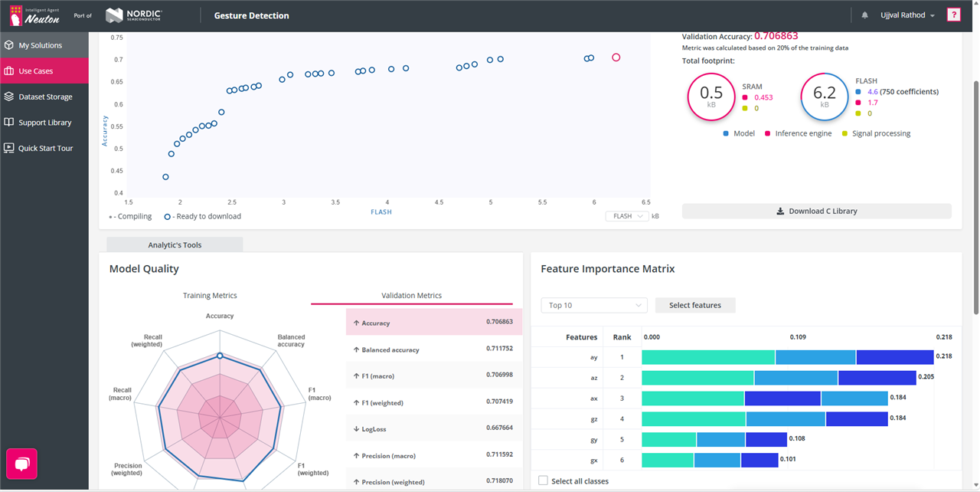Select the Validation Metrics tab
This screenshot has width=980, height=492.
[x=411, y=296]
